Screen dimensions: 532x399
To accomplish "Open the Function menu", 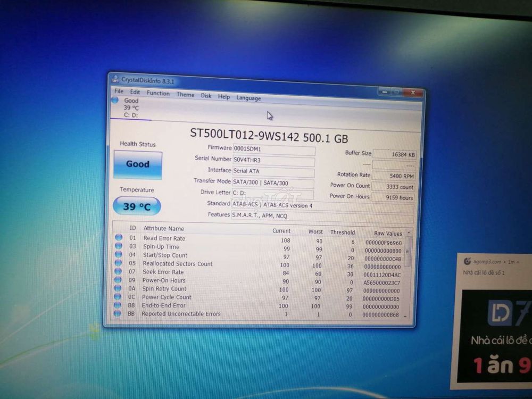I will pos(158,93).
